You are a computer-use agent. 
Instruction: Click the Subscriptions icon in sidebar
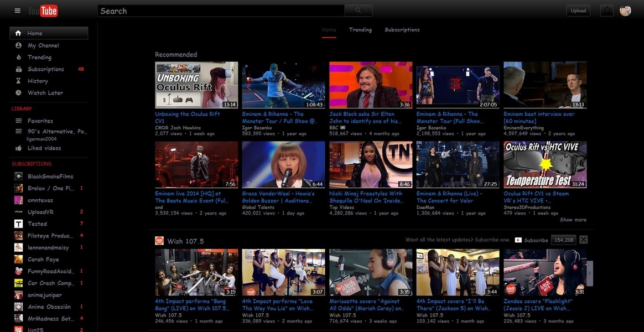pyautogui.click(x=18, y=69)
